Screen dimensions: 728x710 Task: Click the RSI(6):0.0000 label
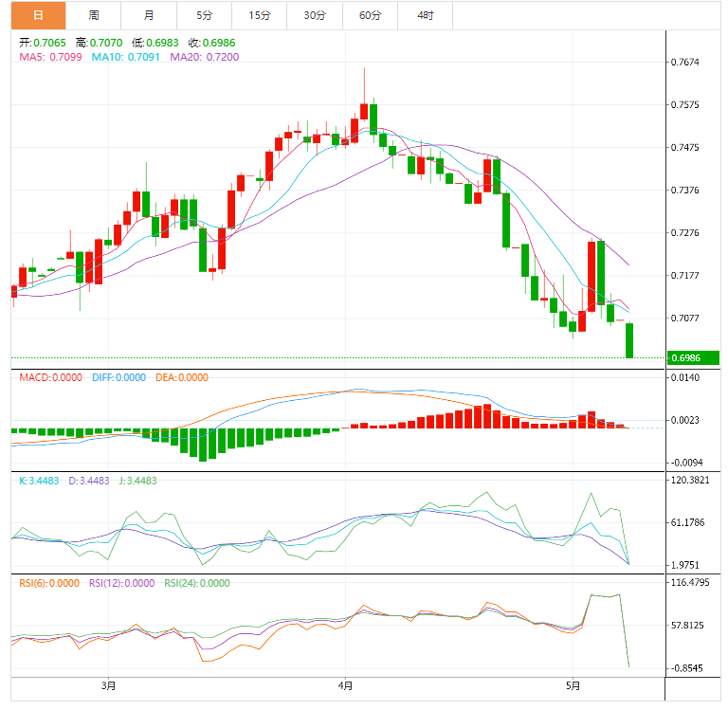(x=49, y=583)
